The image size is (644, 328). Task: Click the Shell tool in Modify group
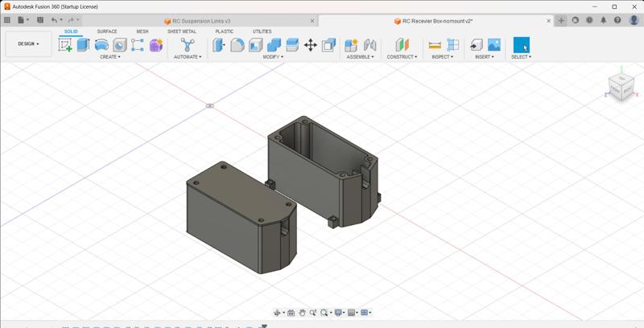(256, 45)
